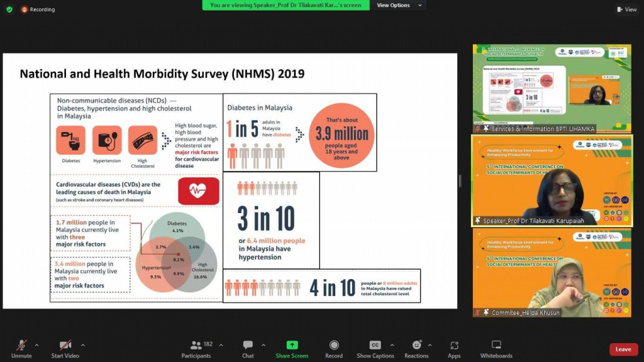
Task: Open audio settings arrow beside Unmute
Action: (36, 345)
